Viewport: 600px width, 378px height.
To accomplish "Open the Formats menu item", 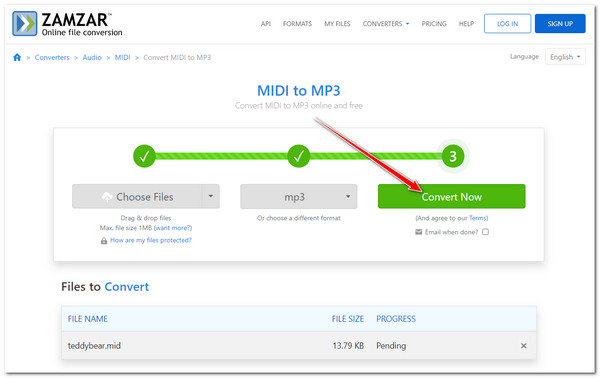I will coord(297,24).
